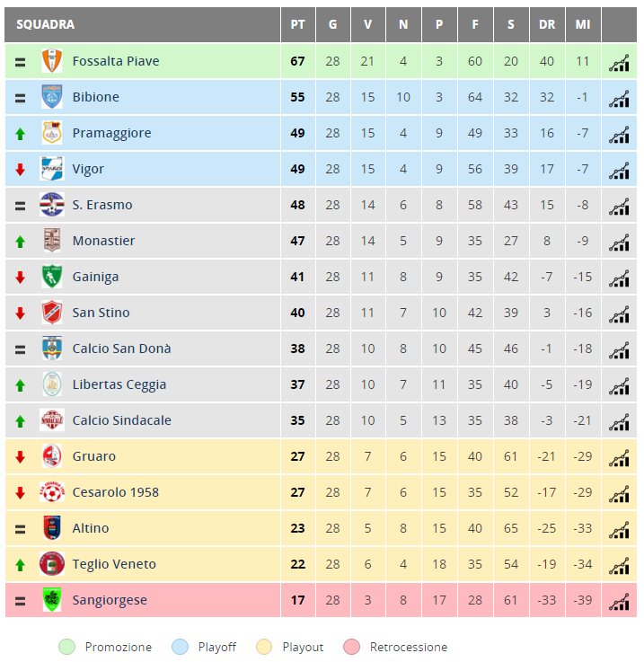Click Cesarolo 1958 soccer ball logo
The image size is (644, 662).
click(x=52, y=492)
